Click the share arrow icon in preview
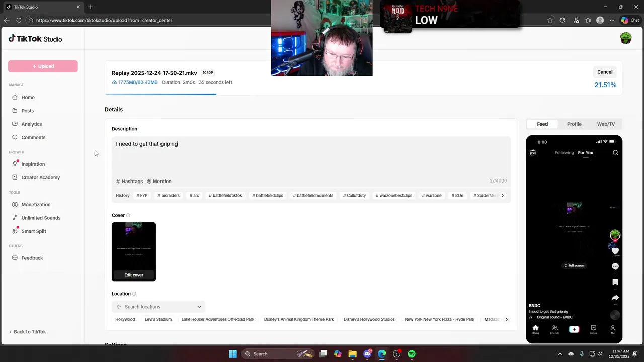 point(615,298)
